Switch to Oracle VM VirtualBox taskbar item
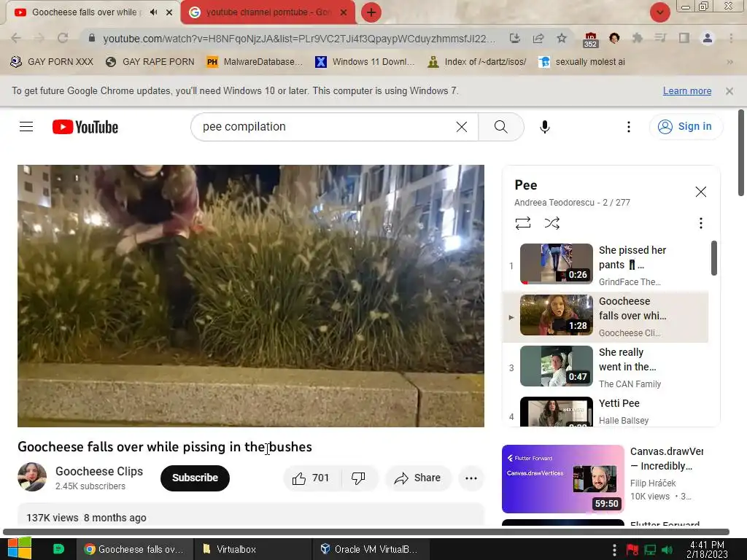747x560 pixels. [371, 549]
